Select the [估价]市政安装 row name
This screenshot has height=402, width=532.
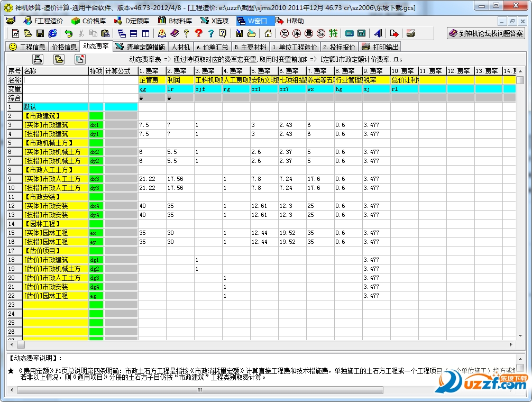click(x=56, y=287)
